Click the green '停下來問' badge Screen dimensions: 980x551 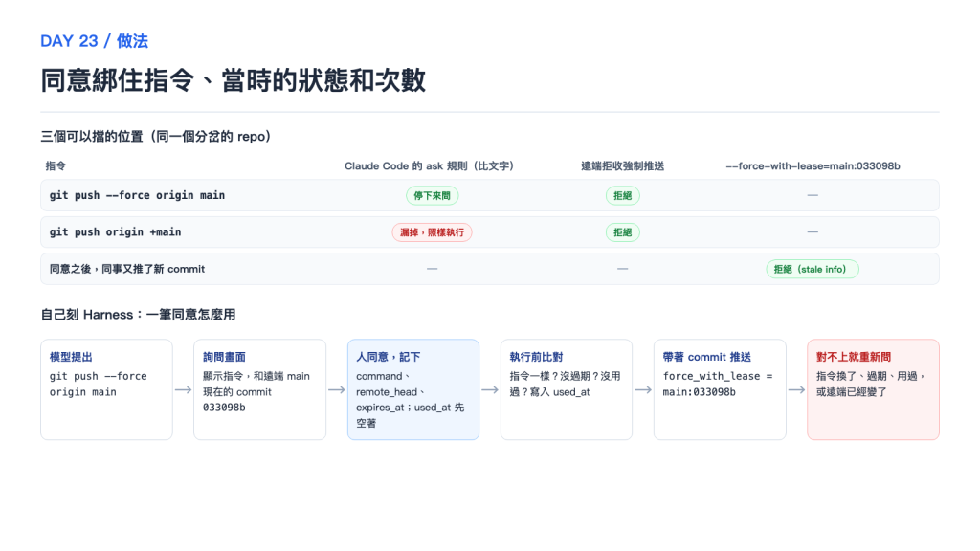click(x=432, y=195)
